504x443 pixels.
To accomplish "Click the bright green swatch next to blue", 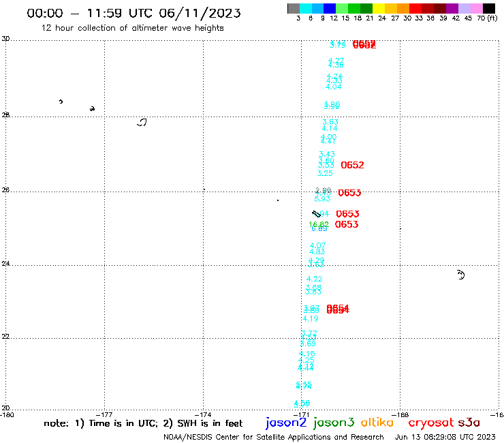I will pyautogui.click(x=342, y=8).
